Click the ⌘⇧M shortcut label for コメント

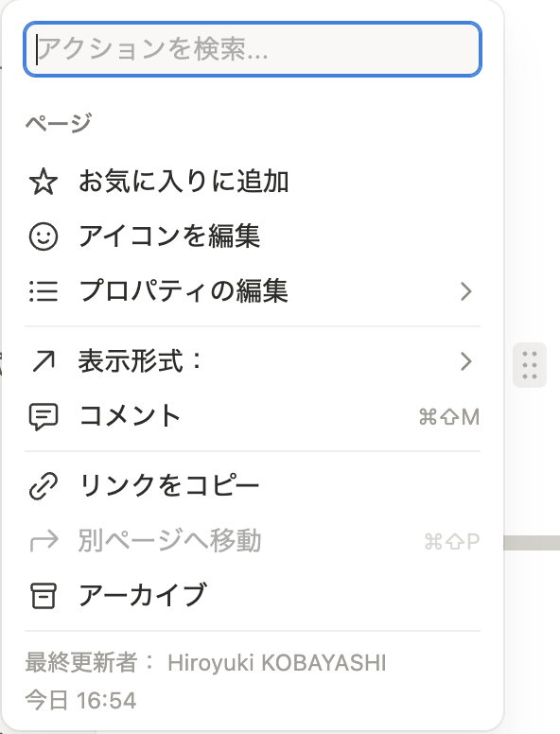coord(449,416)
